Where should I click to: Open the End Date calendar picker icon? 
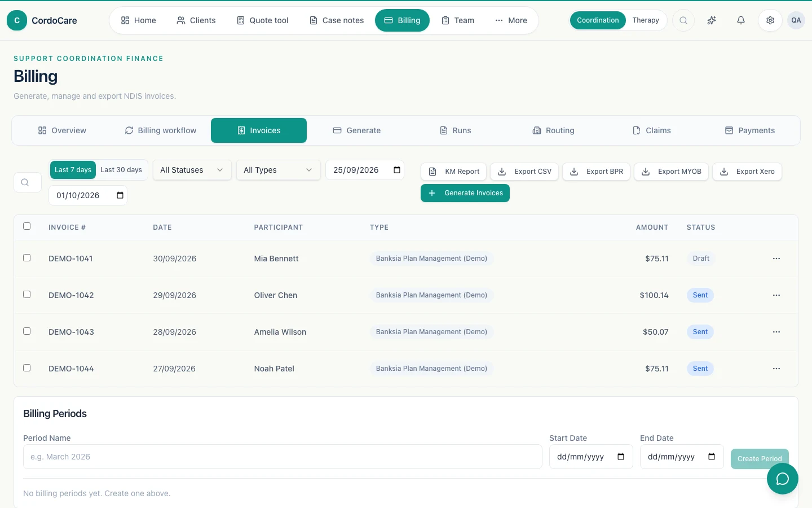coord(712,457)
